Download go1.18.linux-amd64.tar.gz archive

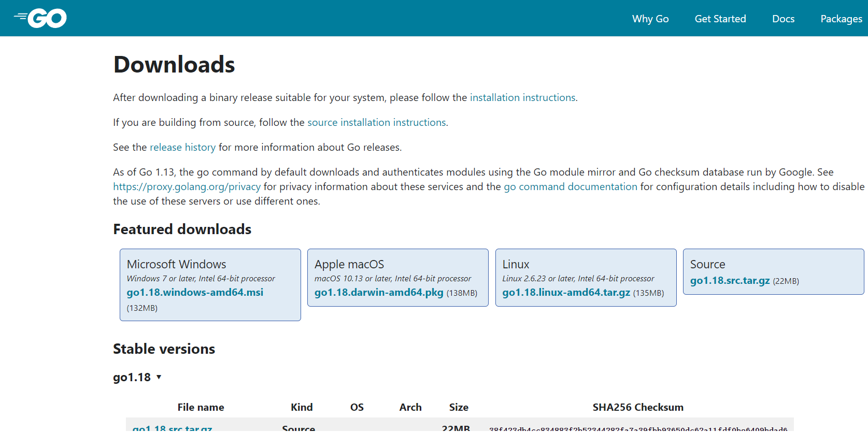pyautogui.click(x=566, y=292)
